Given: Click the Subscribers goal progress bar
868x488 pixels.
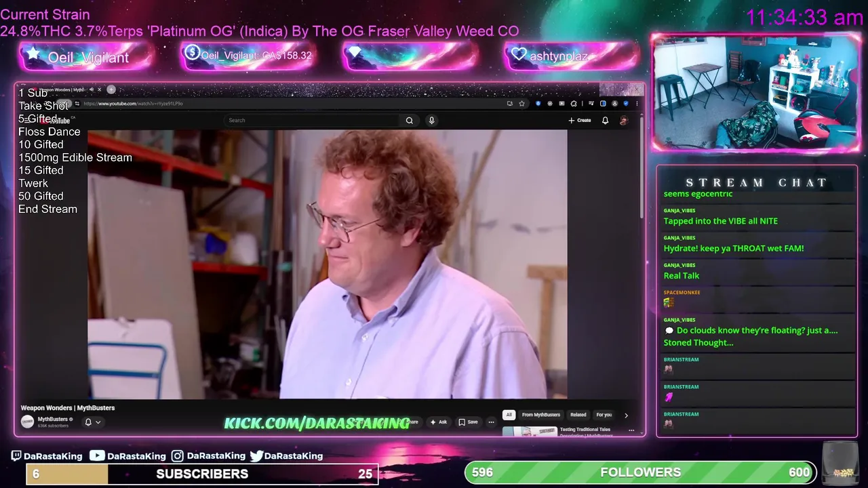Looking at the screenshot, I should (x=202, y=474).
